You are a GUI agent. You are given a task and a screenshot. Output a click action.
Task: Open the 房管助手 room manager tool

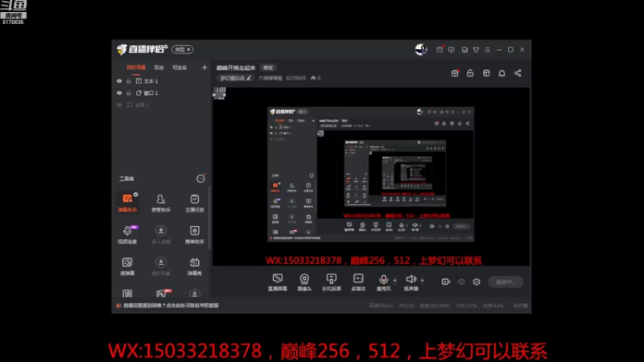(x=160, y=203)
